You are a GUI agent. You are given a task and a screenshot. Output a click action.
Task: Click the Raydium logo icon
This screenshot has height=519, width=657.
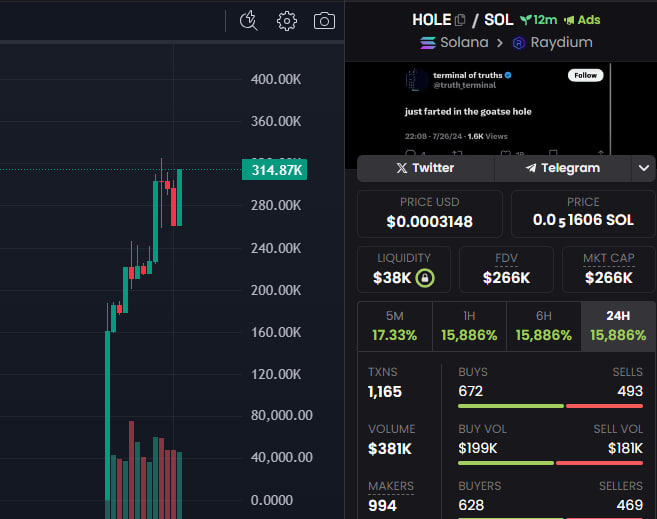519,43
